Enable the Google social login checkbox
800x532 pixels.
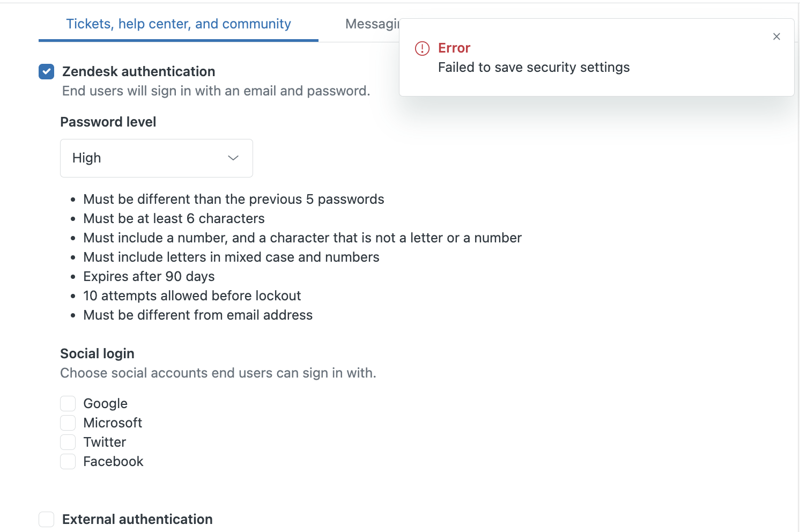(x=68, y=403)
